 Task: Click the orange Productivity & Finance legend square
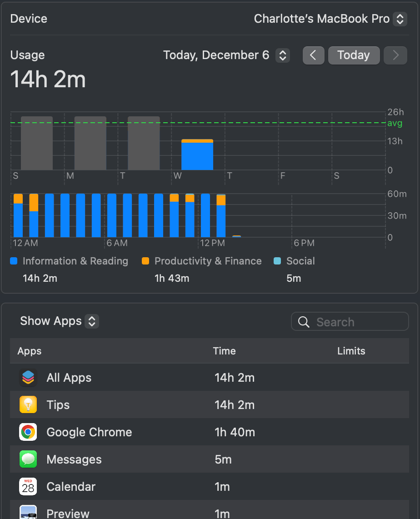[x=145, y=261]
